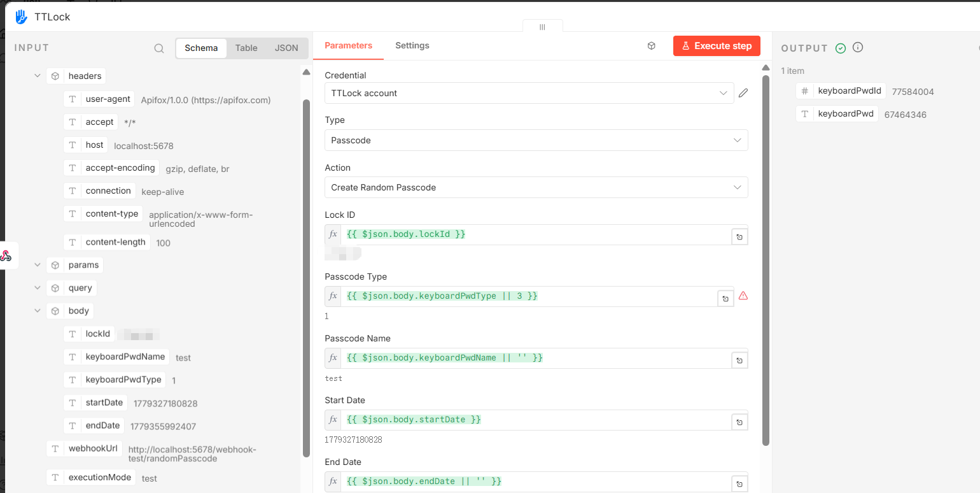Click the cube icon beside headers

point(55,76)
